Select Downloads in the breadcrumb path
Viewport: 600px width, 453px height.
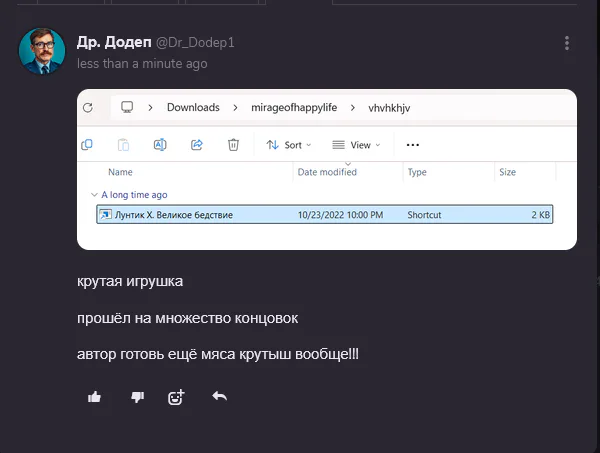193,108
